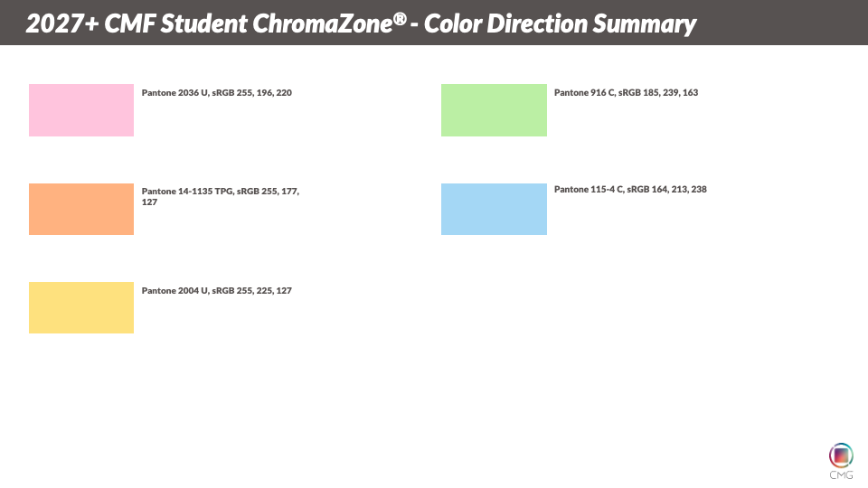Image resolution: width=868 pixels, height=488 pixels.
Task: Select the yellow Pantone 2004 U swatch
Action: pyautogui.click(x=81, y=307)
